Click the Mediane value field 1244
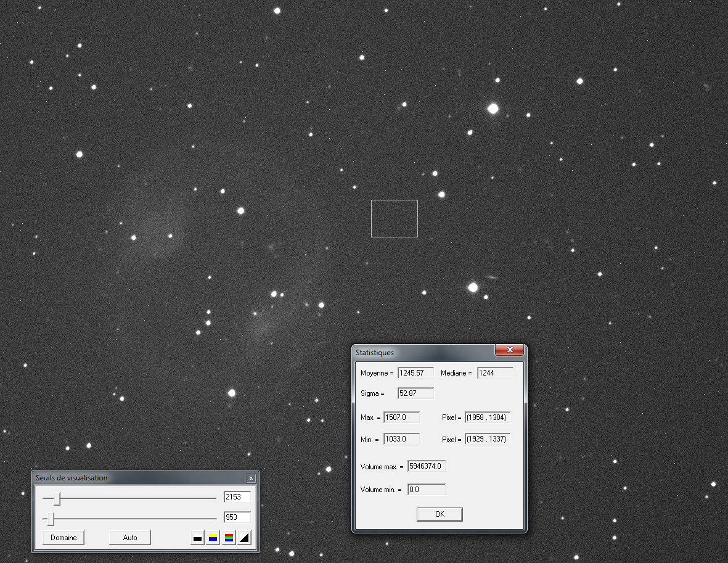This screenshot has height=563, width=728. pyautogui.click(x=496, y=373)
